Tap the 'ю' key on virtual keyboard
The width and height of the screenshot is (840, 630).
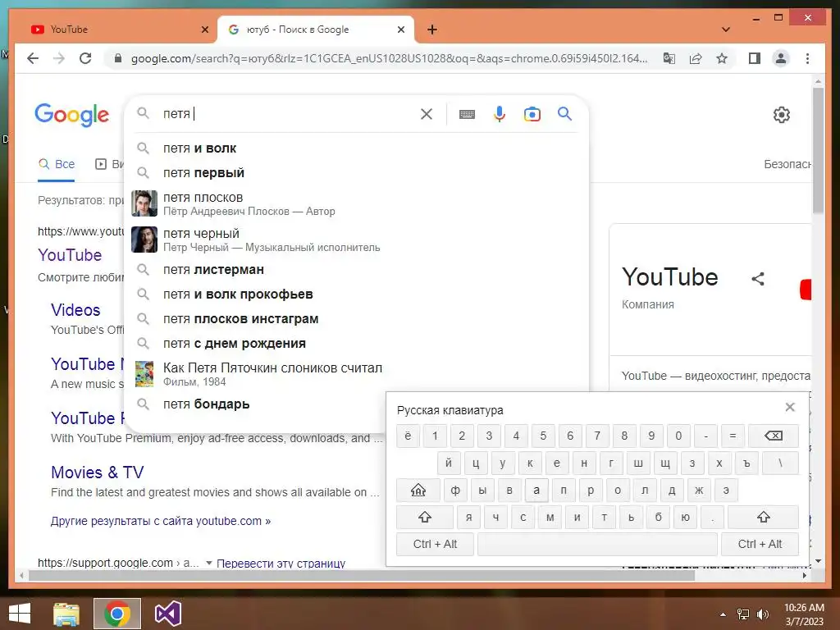[x=685, y=517]
